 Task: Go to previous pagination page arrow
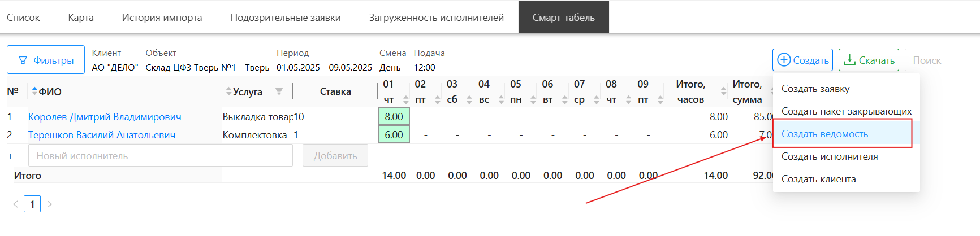15,204
